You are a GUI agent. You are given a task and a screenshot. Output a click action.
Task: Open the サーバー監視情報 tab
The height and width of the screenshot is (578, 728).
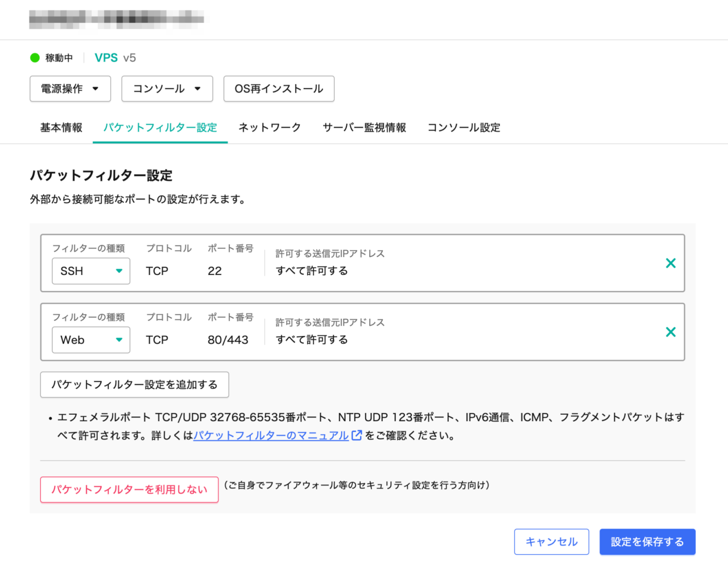(x=364, y=128)
